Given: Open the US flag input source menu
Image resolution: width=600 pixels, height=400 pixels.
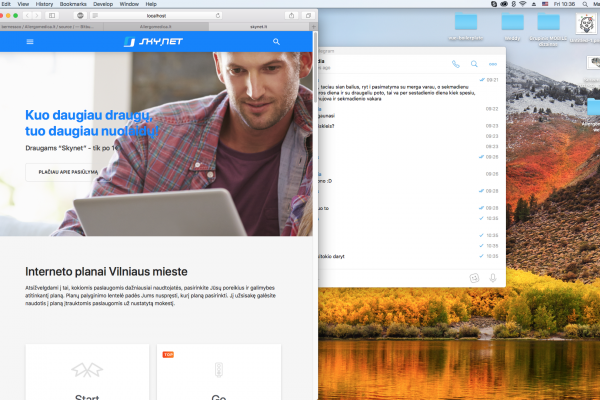Looking at the screenshot, I should click(x=545, y=4).
